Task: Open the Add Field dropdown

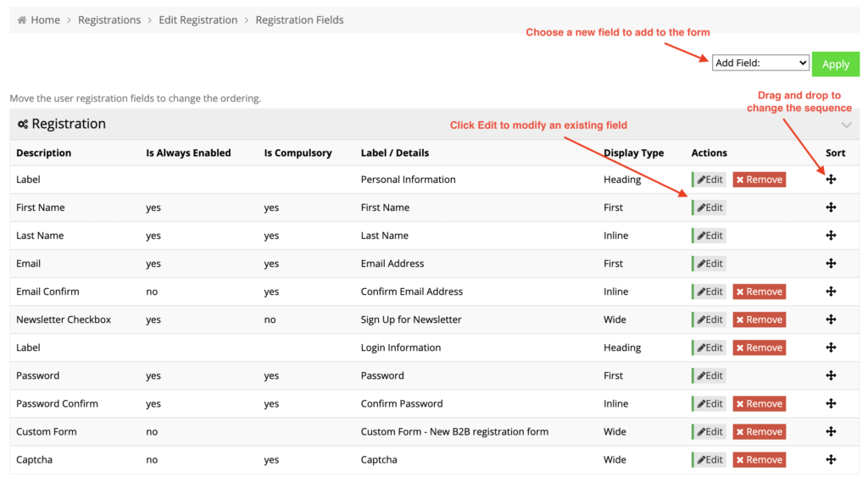Action: 760,63
